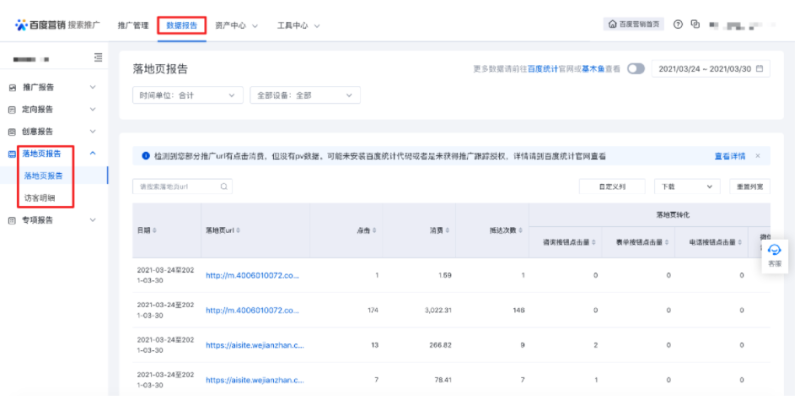This screenshot has width=800, height=400.
Task: Collapse sidebar using the menu fold icon
Action: coord(98,58)
